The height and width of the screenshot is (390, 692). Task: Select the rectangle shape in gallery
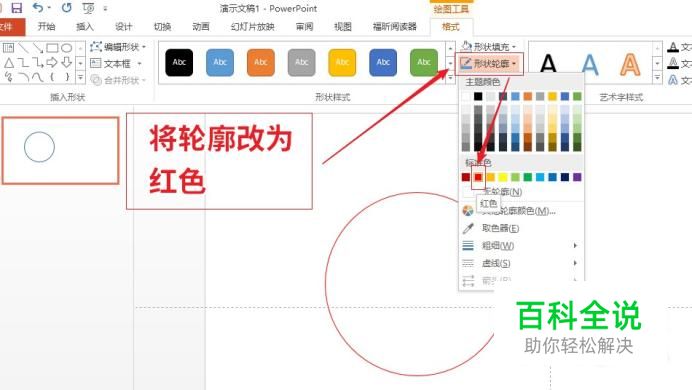[52, 48]
